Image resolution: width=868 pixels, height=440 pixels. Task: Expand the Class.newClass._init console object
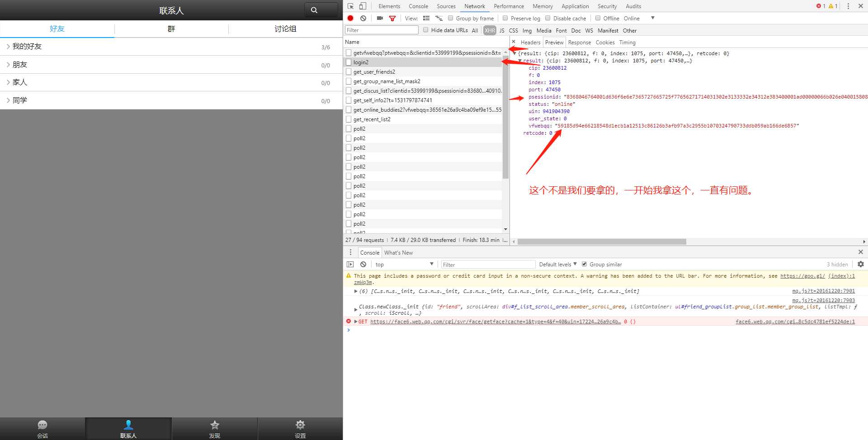pyautogui.click(x=356, y=310)
